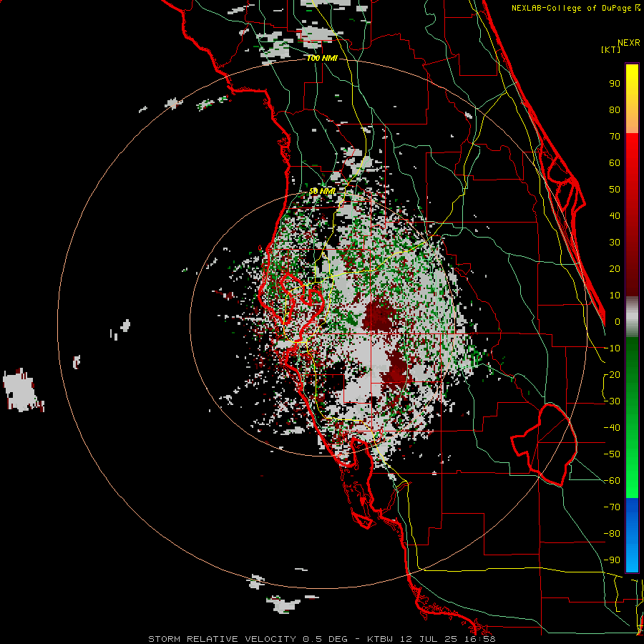Click the -40 scale value
Screen dimensions: 644x644
pyautogui.click(x=612, y=428)
